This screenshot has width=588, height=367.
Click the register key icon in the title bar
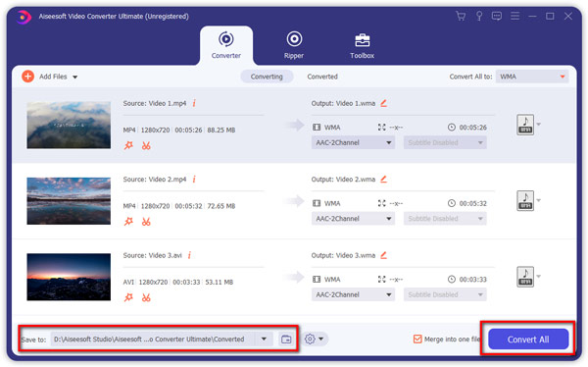click(x=479, y=16)
